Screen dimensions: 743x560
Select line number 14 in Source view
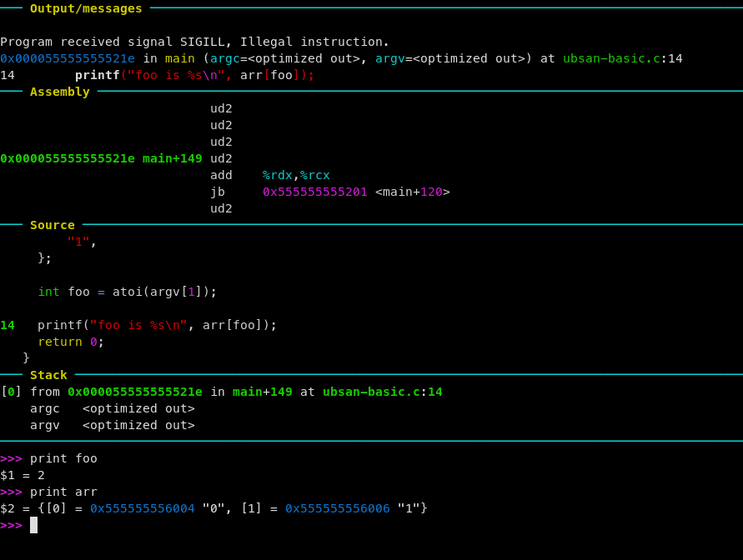point(7,325)
